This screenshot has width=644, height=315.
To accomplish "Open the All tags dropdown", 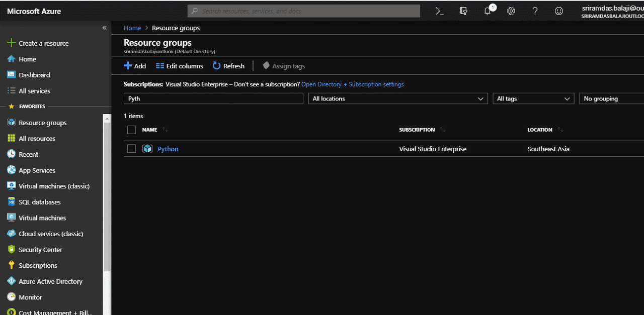I will (x=533, y=98).
